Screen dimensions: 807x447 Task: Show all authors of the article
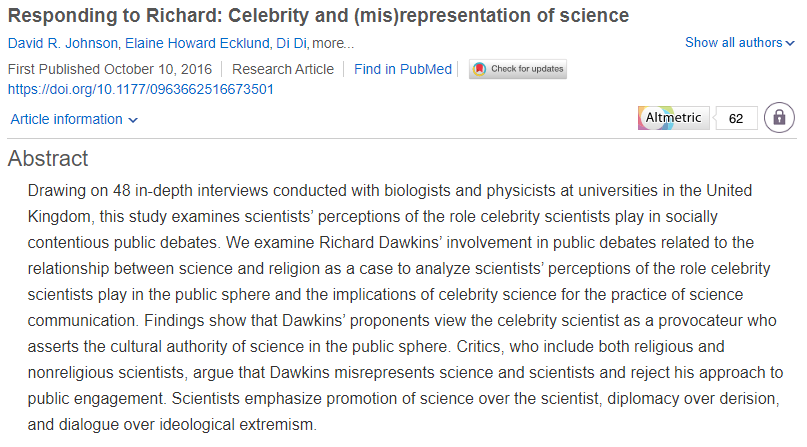[734, 42]
